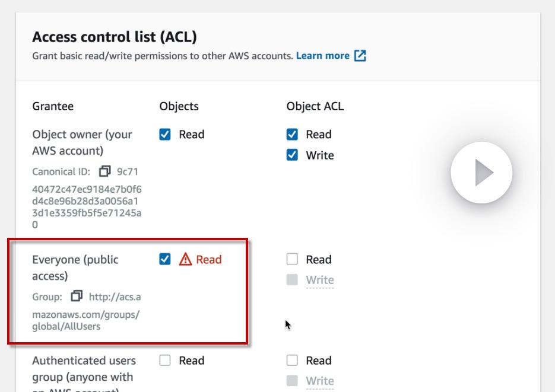The height and width of the screenshot is (392, 555).
Task: Copy the AllUsers group URL using copy icon
Action: 77,296
